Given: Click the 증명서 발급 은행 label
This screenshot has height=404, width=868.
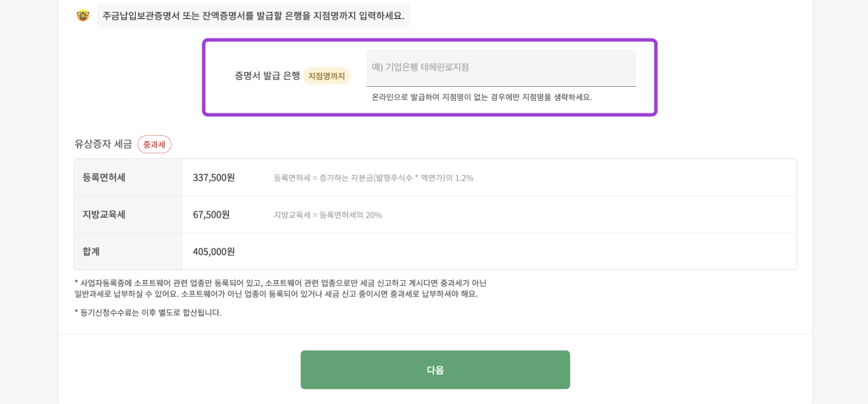Looking at the screenshot, I should click(267, 77).
